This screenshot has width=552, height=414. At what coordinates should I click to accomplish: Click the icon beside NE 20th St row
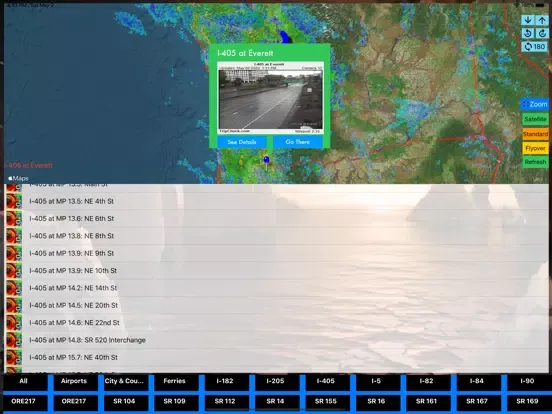point(14,305)
